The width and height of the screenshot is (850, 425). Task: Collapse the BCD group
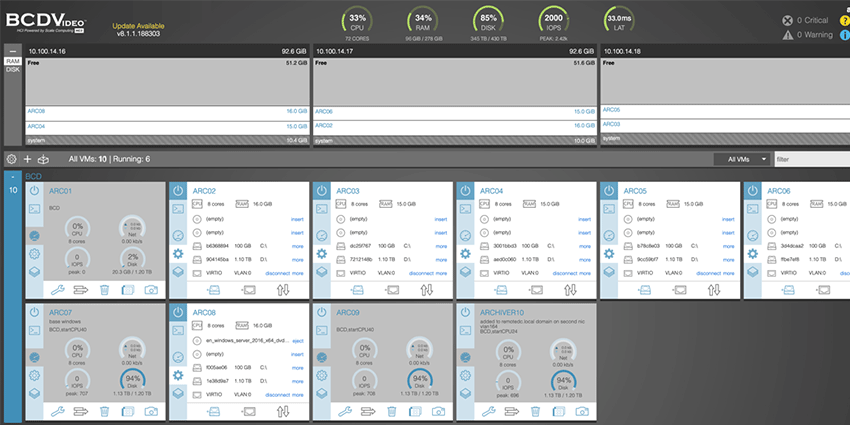point(12,177)
